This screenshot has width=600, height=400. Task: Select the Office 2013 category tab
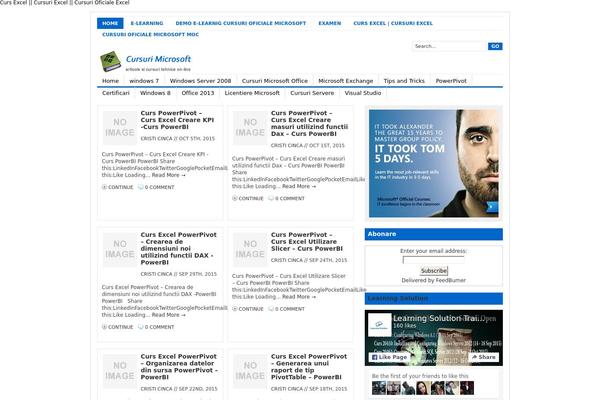[x=198, y=93]
